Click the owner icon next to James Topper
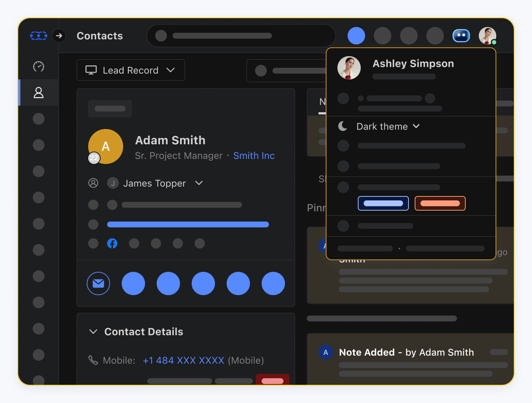The image size is (532, 403). click(93, 183)
